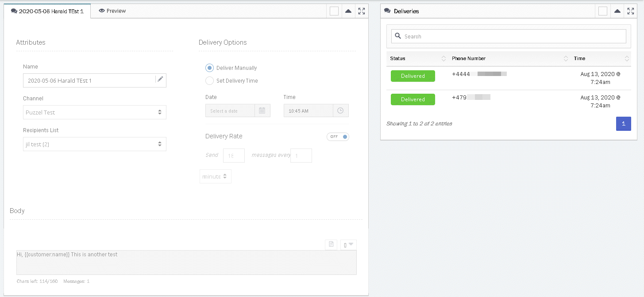Expand the campaign panel to fullscreen
Image resolution: width=644 pixels, height=297 pixels.
(x=362, y=11)
